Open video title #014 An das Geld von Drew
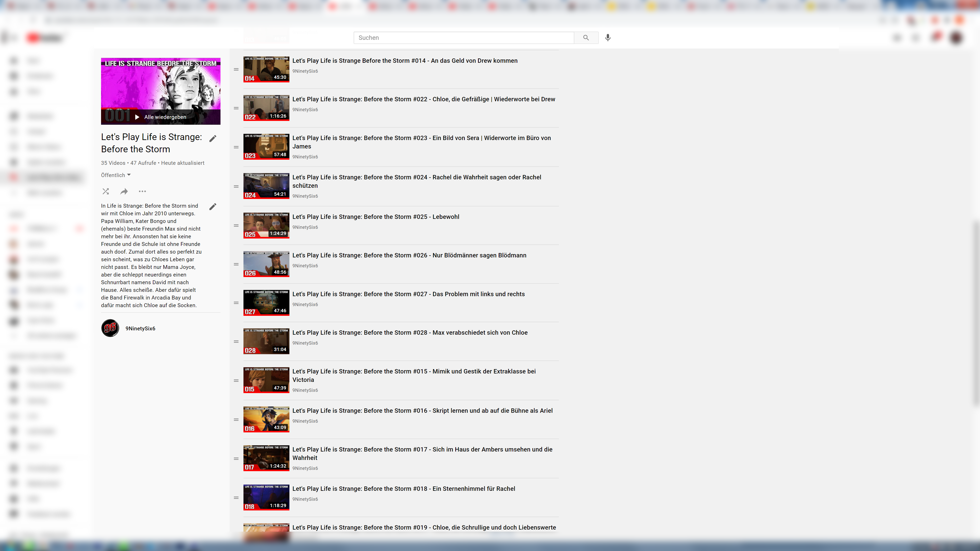 (x=405, y=61)
